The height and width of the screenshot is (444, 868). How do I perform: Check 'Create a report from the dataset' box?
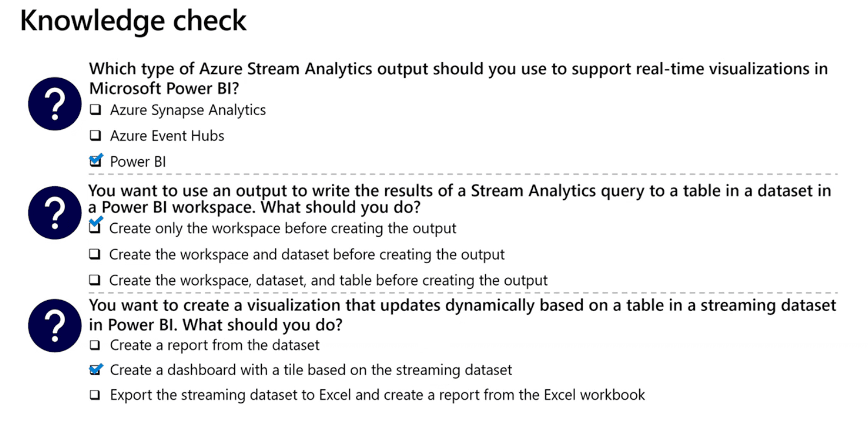95,345
